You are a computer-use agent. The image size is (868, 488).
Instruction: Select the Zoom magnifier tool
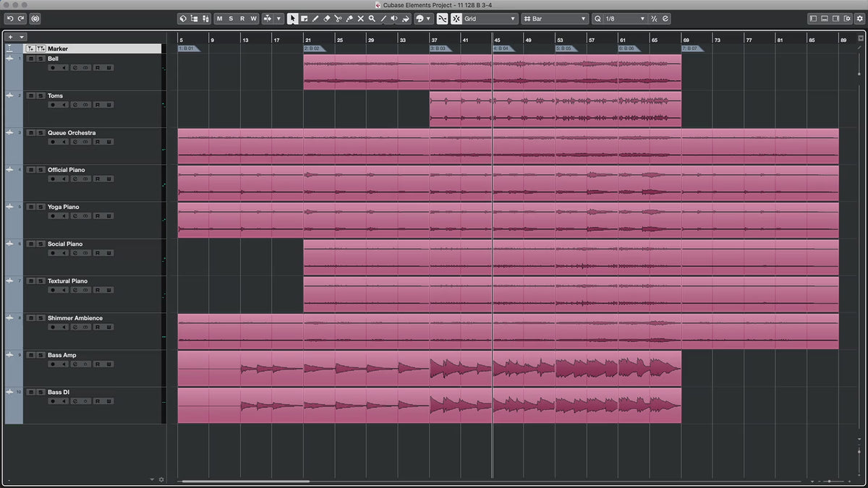[x=372, y=19]
